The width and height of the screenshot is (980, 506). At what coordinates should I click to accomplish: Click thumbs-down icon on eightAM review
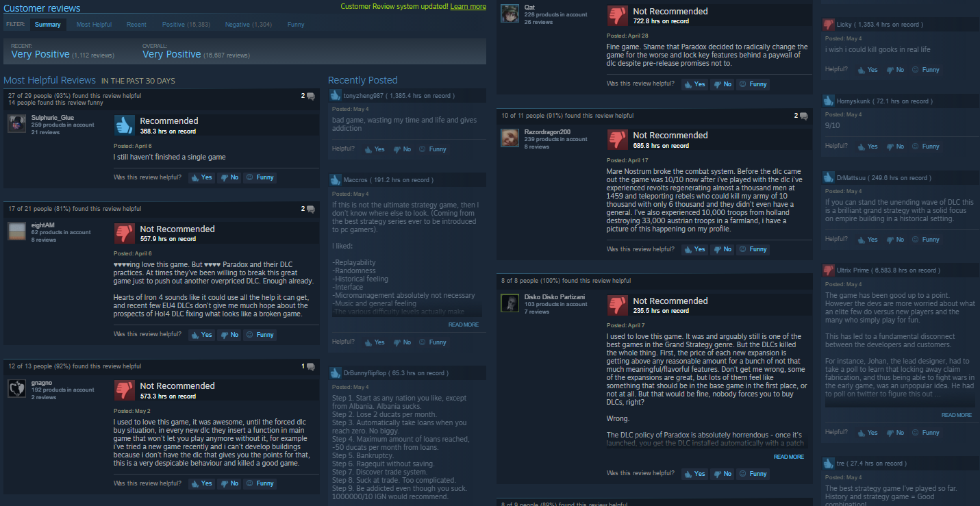coord(124,233)
